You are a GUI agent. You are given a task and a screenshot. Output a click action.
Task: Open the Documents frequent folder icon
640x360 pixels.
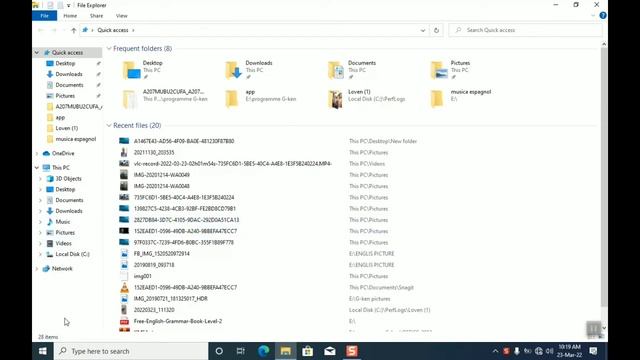[x=336, y=70]
